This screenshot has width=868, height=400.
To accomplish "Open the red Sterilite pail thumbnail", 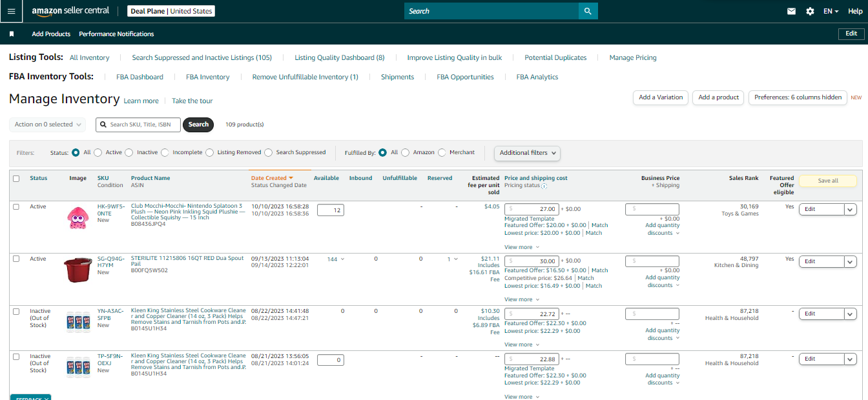I will (78, 269).
